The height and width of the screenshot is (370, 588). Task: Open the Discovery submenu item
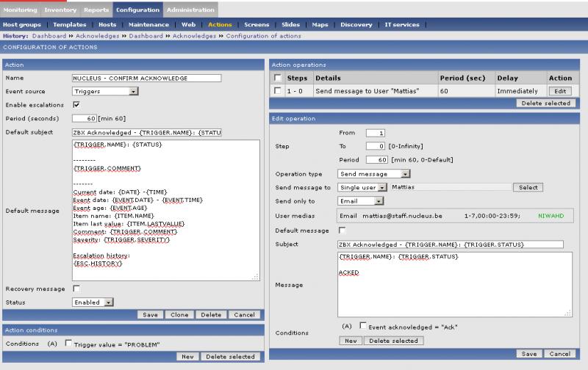coord(356,24)
